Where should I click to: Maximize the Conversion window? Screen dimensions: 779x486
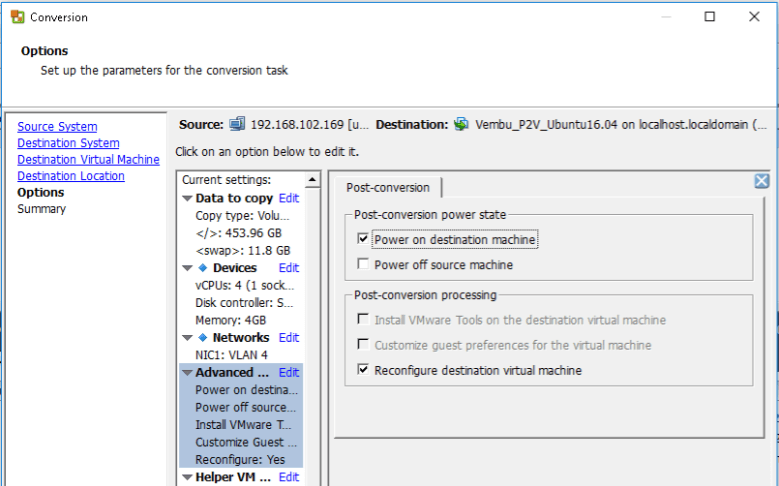tap(710, 16)
